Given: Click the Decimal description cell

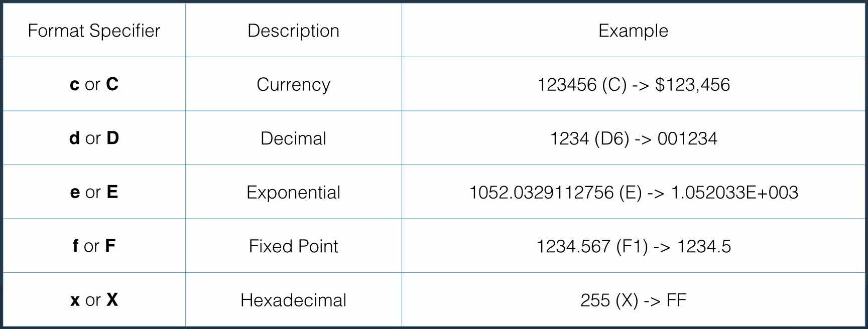Looking at the screenshot, I should click(x=293, y=138).
